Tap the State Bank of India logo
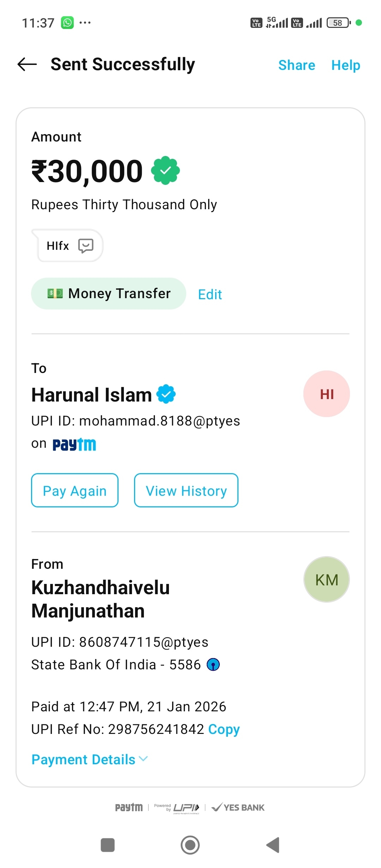The height and width of the screenshot is (868, 381). click(213, 665)
